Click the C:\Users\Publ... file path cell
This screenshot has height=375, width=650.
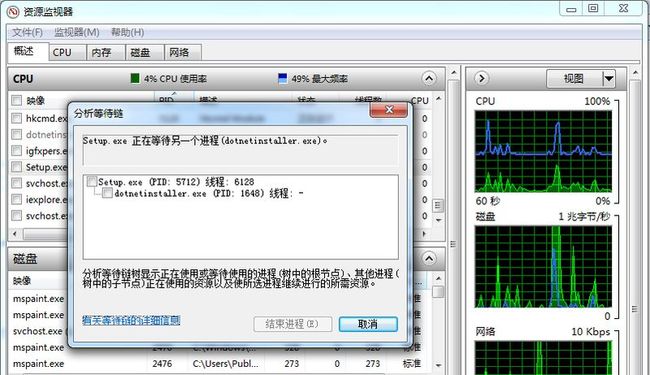(x=226, y=364)
